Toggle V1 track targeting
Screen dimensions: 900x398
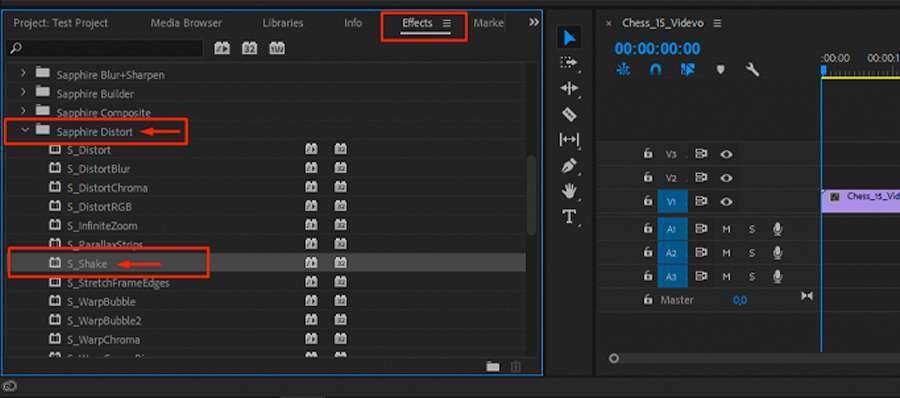tap(672, 202)
